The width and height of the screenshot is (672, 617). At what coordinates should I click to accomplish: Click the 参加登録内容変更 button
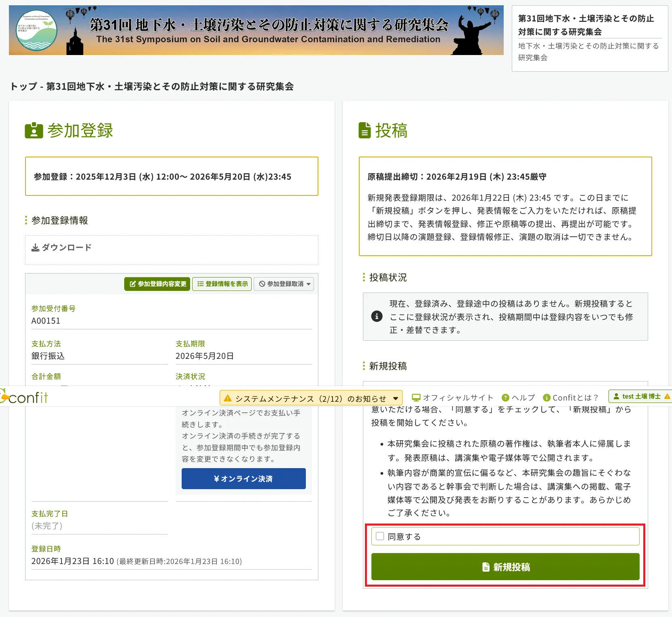[157, 284]
